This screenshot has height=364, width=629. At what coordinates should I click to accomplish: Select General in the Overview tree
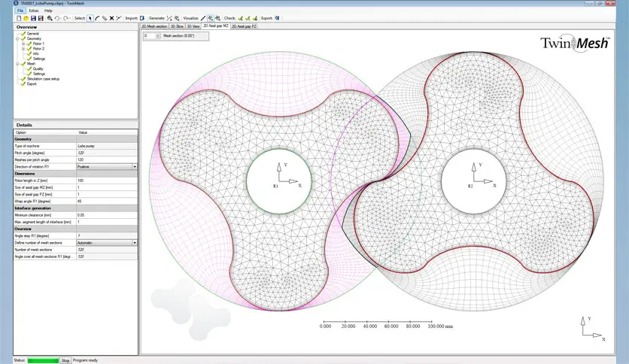(33, 34)
